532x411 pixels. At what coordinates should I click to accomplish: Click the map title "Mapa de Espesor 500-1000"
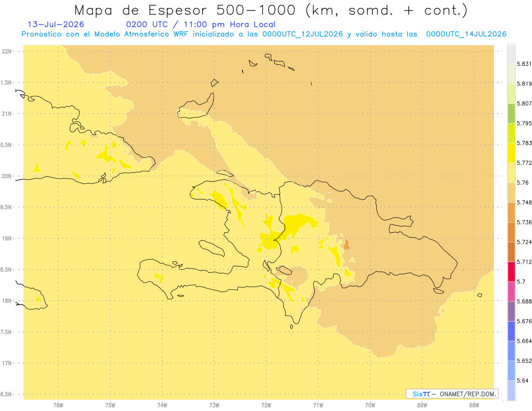(186, 10)
